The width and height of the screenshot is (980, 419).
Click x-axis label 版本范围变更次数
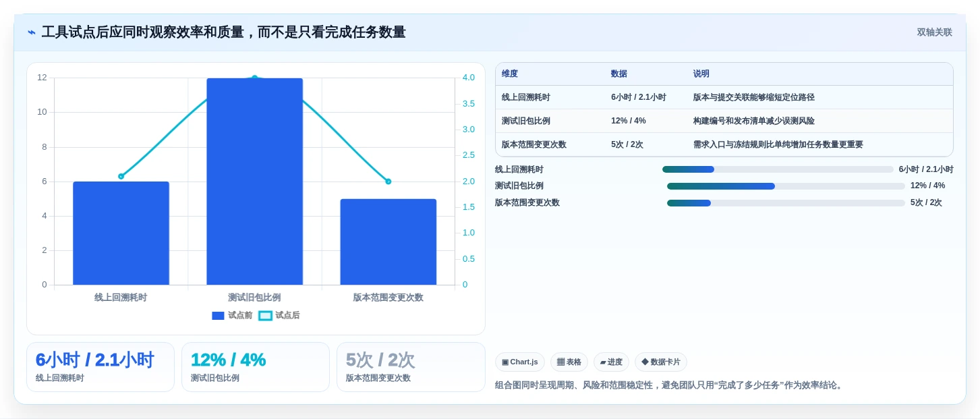pyautogui.click(x=388, y=298)
